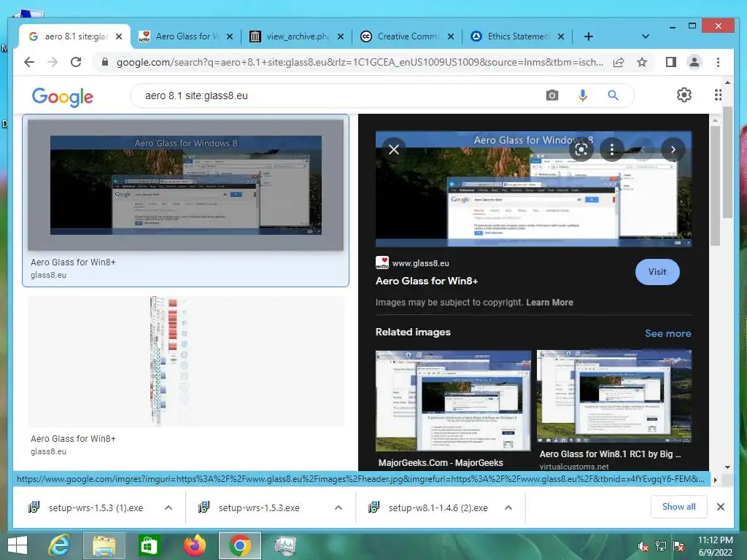Start voice search microphone
Screen dimensions: 747x560
pos(583,96)
